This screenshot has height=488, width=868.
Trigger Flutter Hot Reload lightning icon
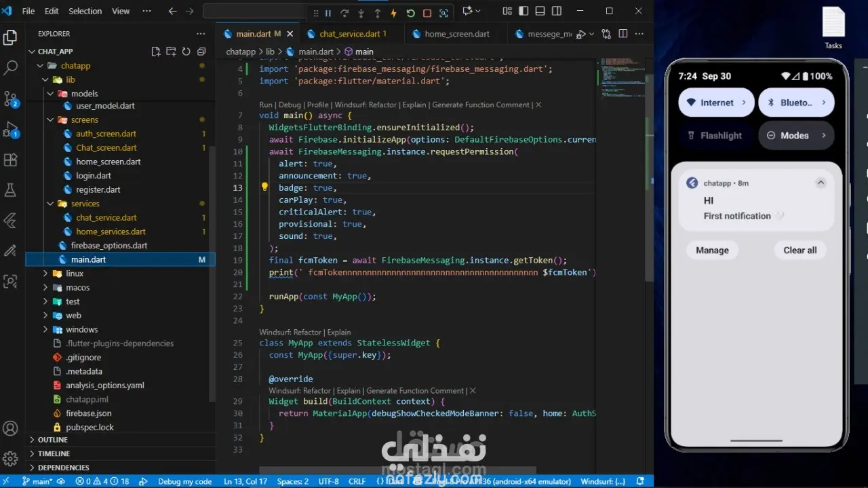[x=394, y=13]
